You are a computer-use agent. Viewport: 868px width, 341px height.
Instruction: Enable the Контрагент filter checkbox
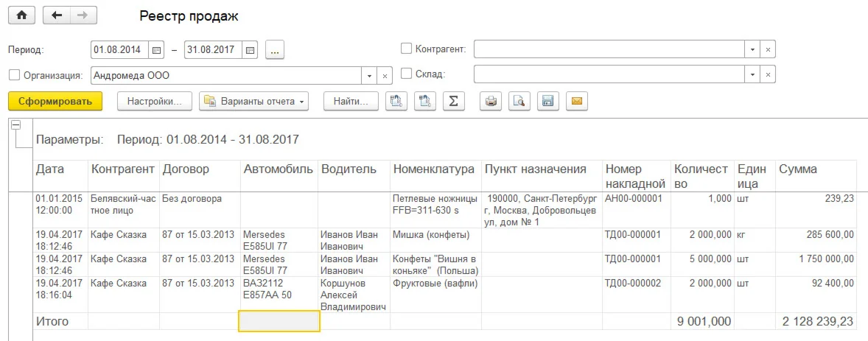[x=406, y=49]
